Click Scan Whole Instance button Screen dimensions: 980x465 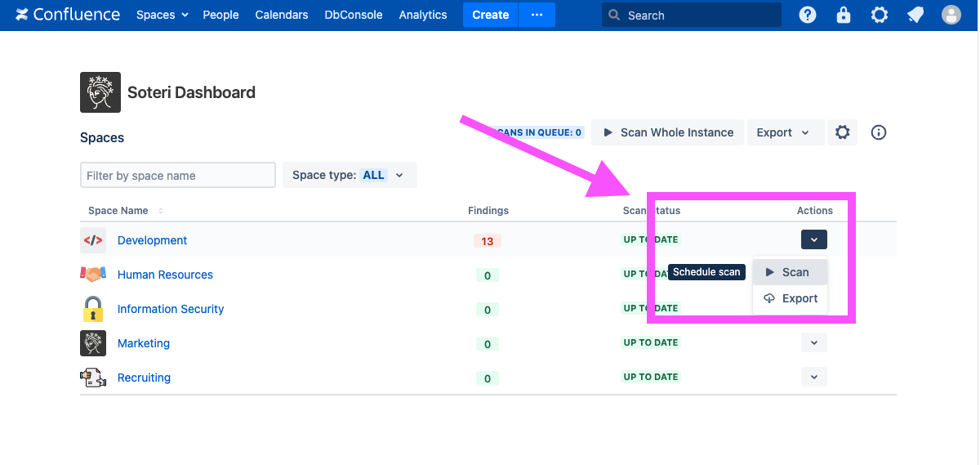tap(668, 132)
